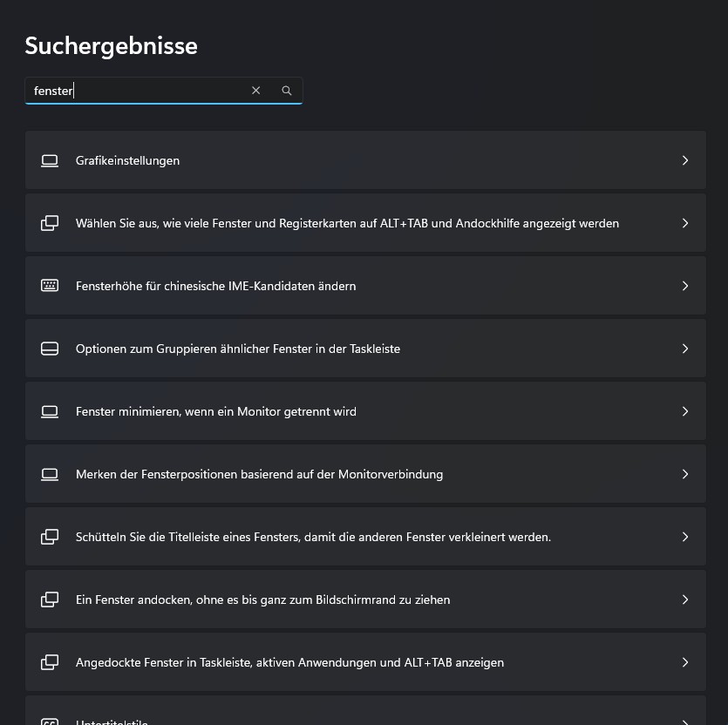Open Schütteln Sie die Titelleiste eines Fensters
Viewport: 728px width, 725px height.
(313, 537)
